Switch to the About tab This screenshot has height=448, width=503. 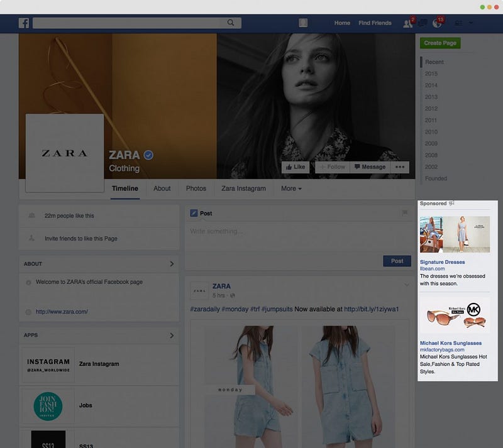click(162, 188)
